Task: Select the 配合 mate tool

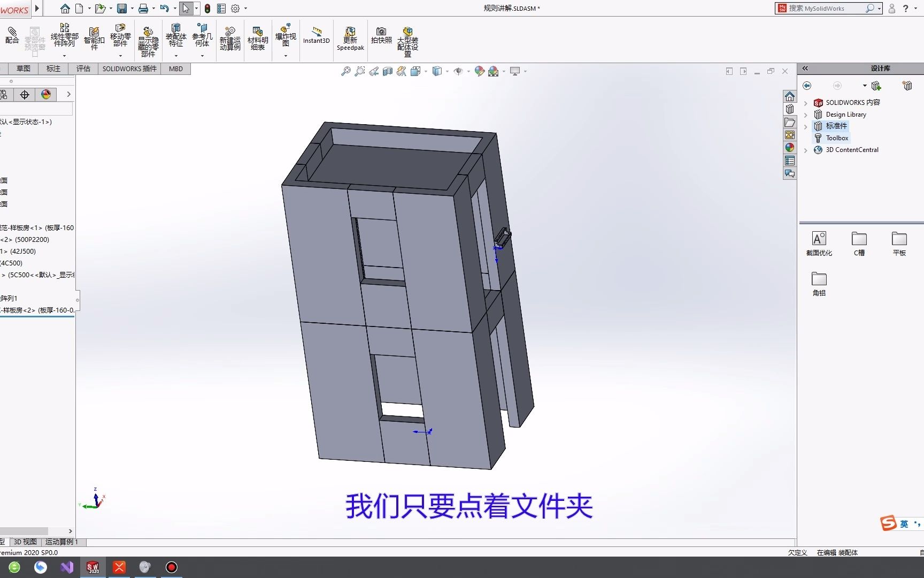Action: click(x=12, y=35)
